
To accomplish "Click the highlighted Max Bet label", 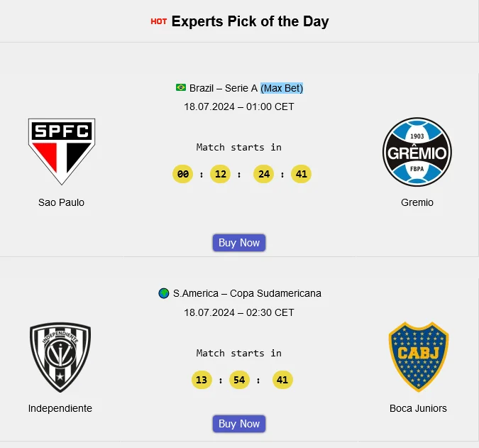I will coord(282,88).
